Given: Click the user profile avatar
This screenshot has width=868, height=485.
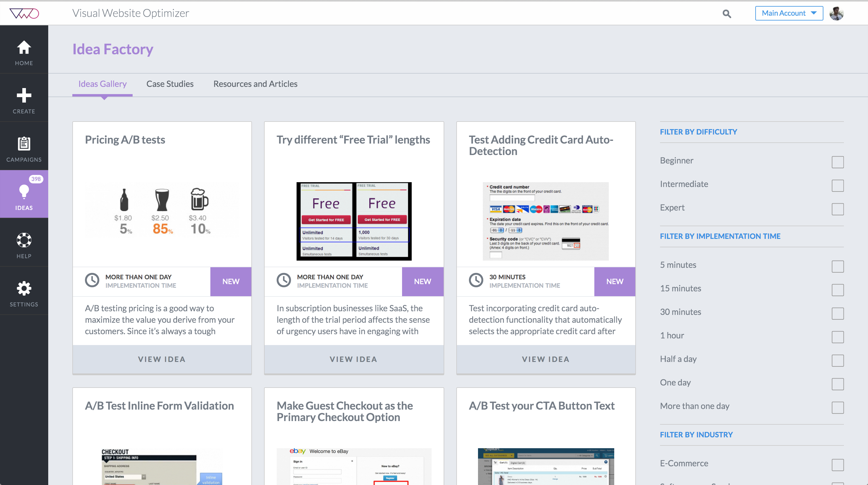Looking at the screenshot, I should click(836, 14).
